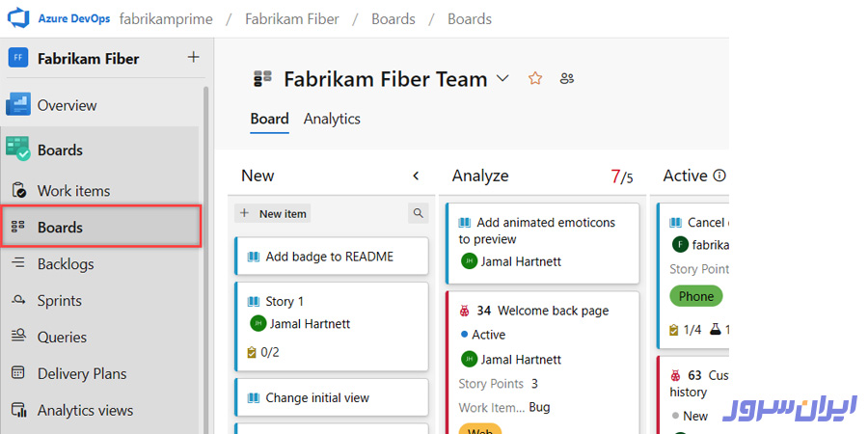Expand the 1/4 task checklist on Active card
This screenshot has width=868, height=434.
point(686,330)
